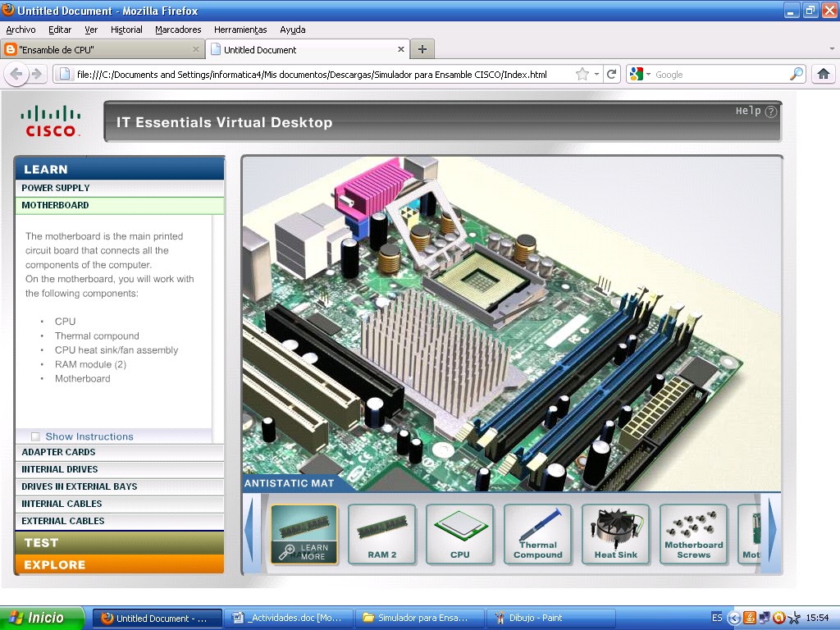
Task: Select the CPU component icon
Action: (459, 534)
